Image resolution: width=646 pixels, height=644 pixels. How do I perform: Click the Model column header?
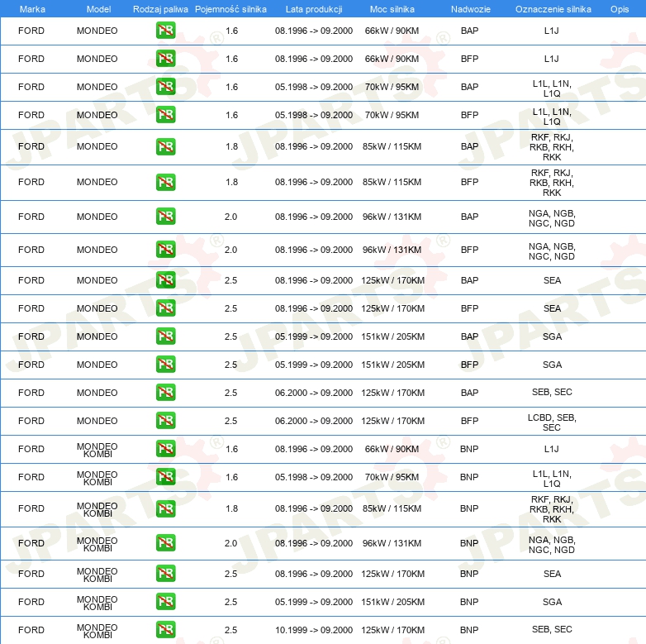click(x=98, y=9)
